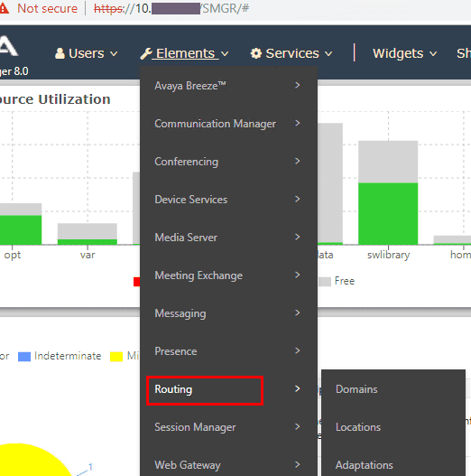Click the yellow legend swatch
471x476 pixels.
116,357
